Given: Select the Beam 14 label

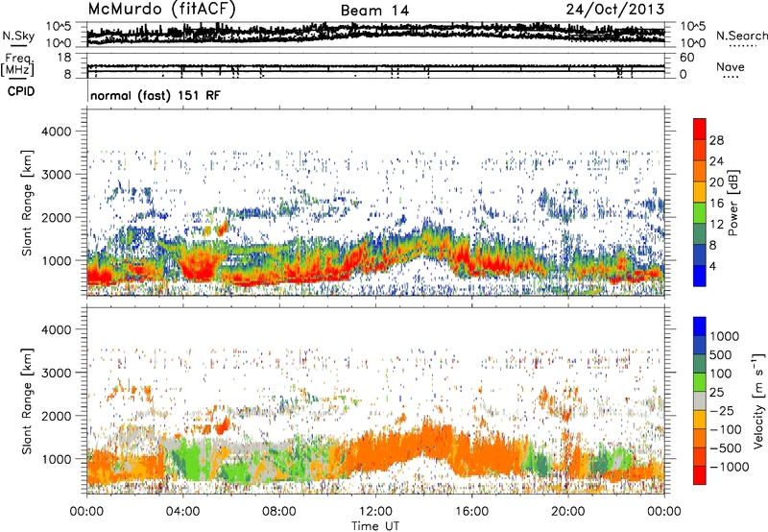Looking at the screenshot, I should 374,11.
